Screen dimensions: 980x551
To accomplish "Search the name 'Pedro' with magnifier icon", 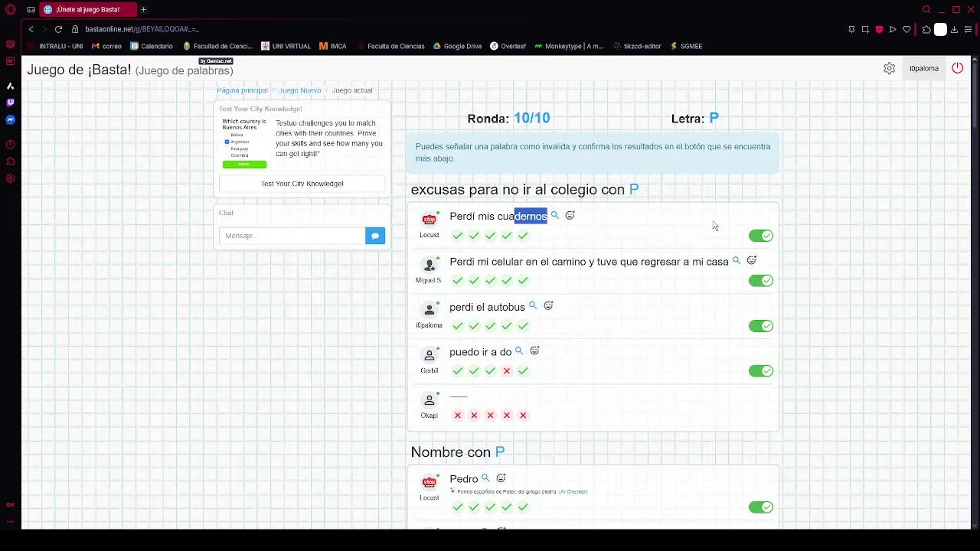I will [x=485, y=478].
